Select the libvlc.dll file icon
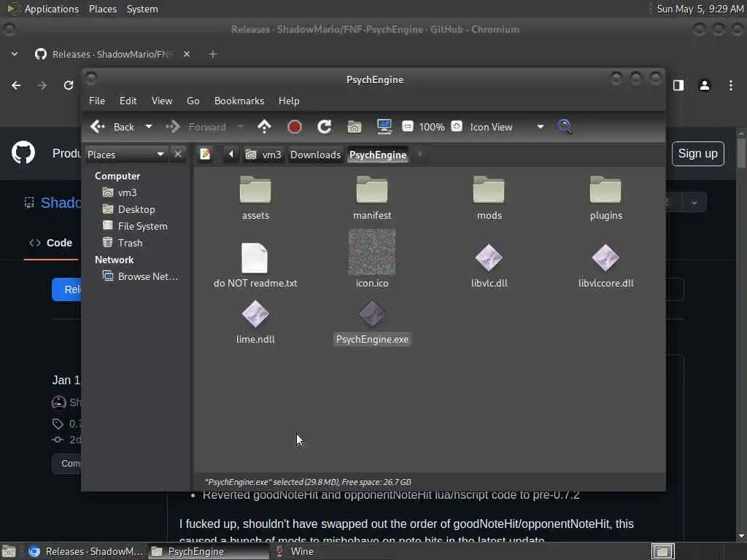 pos(489,258)
